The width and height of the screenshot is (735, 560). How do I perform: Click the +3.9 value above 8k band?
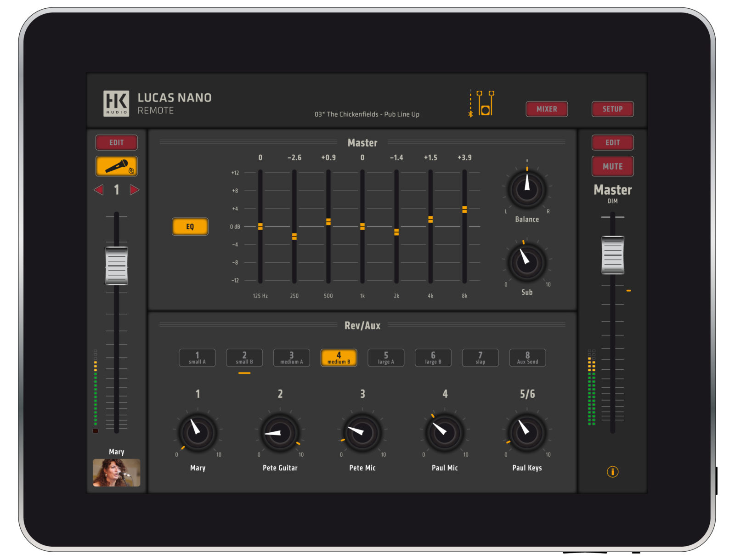tap(464, 158)
